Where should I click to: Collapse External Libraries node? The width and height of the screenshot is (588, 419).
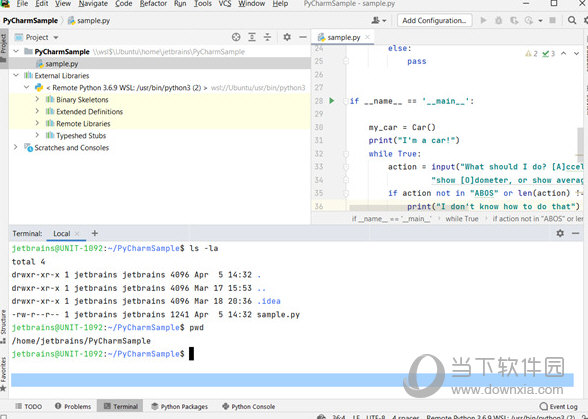16,75
